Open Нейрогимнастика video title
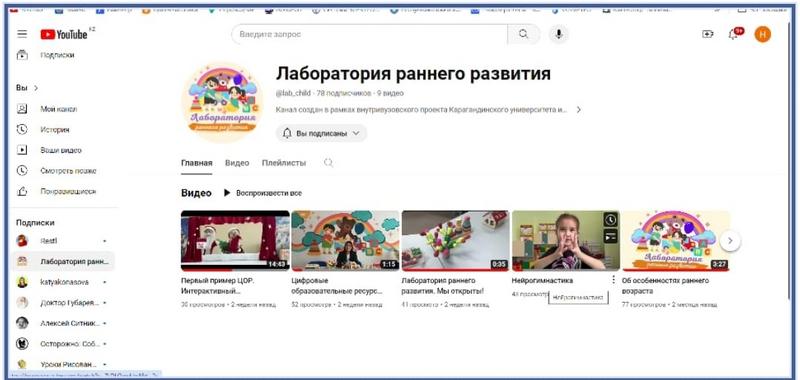The image size is (800, 380). pos(542,281)
